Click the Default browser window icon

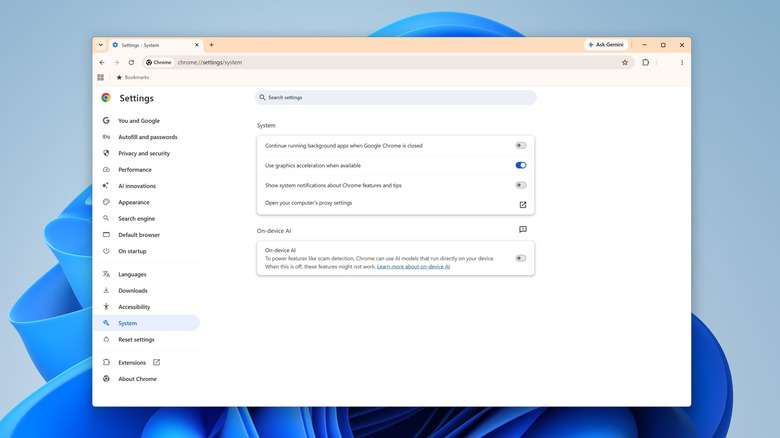pos(106,234)
